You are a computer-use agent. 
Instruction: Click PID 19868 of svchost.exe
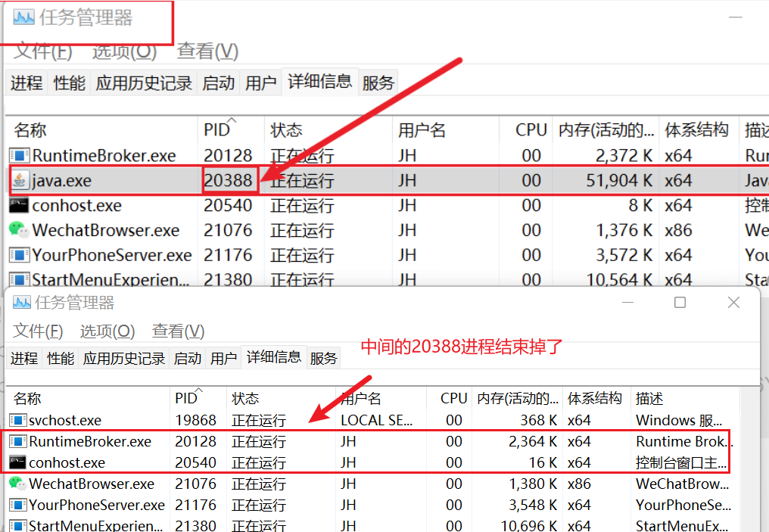coord(196,420)
